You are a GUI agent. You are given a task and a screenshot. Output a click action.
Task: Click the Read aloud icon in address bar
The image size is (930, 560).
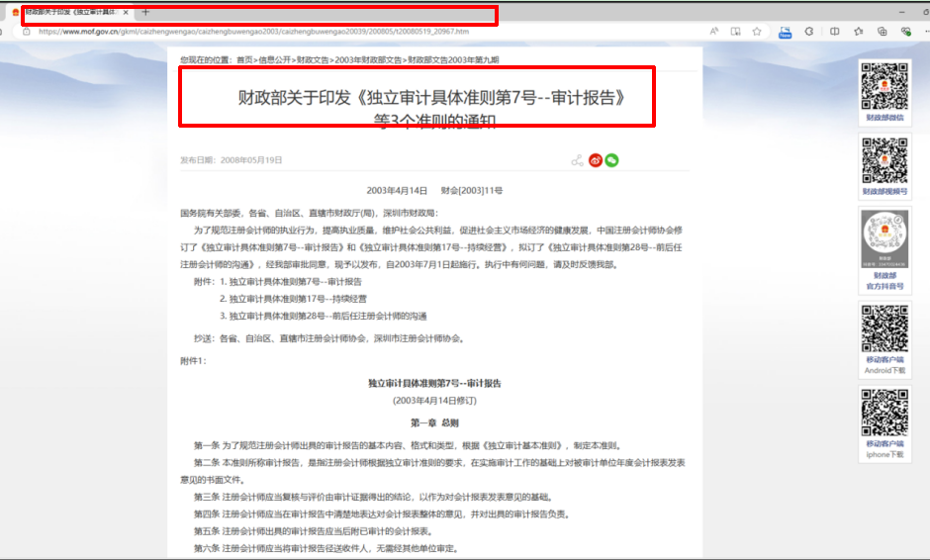(x=714, y=32)
